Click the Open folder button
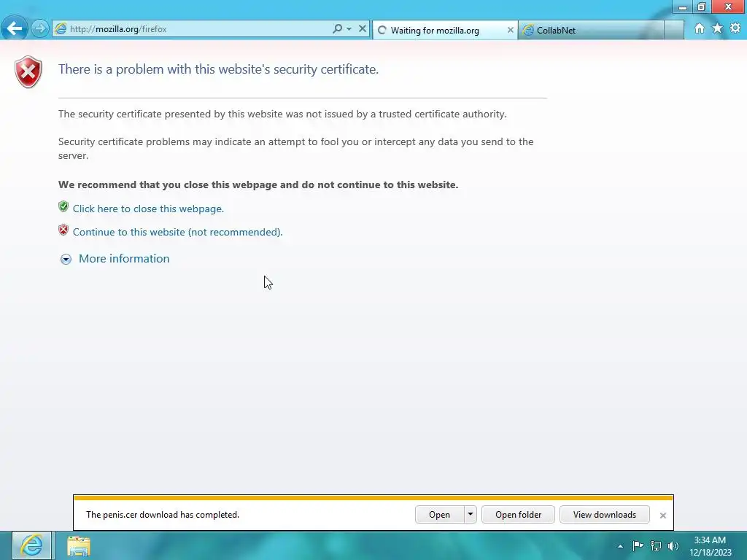The image size is (747, 560). [x=519, y=515]
